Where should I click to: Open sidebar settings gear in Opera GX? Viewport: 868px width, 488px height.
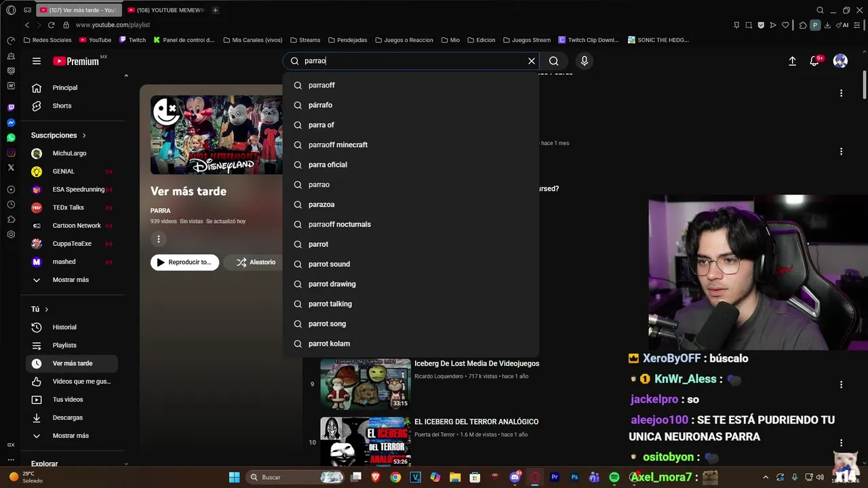click(11, 235)
